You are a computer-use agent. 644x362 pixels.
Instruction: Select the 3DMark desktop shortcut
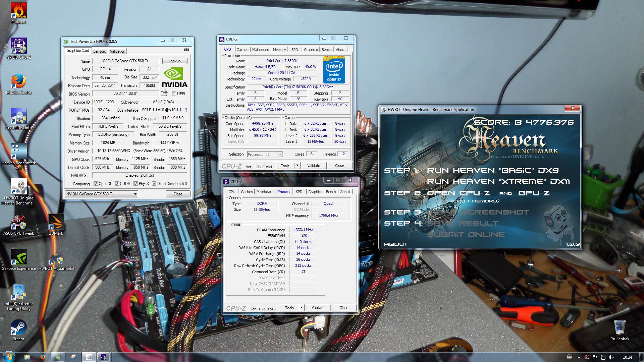point(56,225)
